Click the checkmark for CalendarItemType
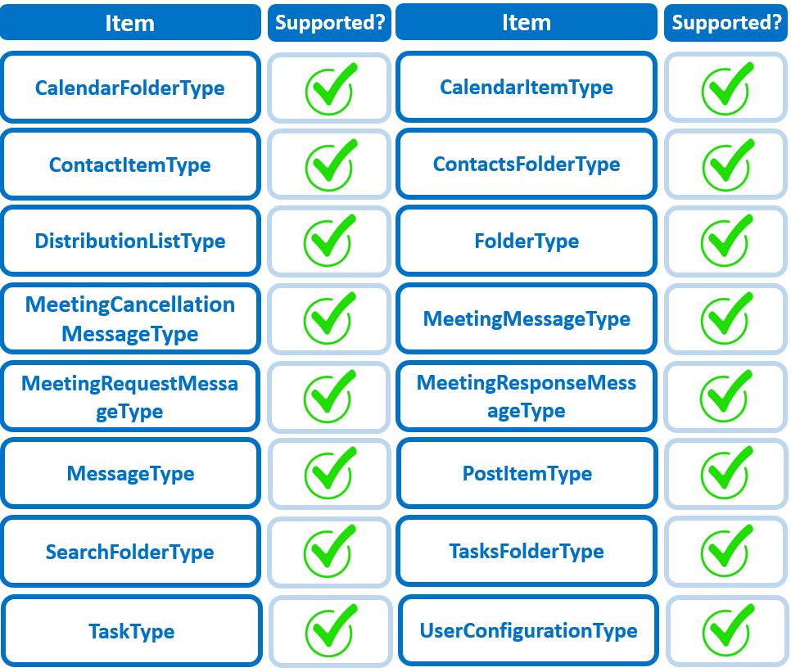Image resolution: width=791 pixels, height=672 pixels. tap(726, 88)
